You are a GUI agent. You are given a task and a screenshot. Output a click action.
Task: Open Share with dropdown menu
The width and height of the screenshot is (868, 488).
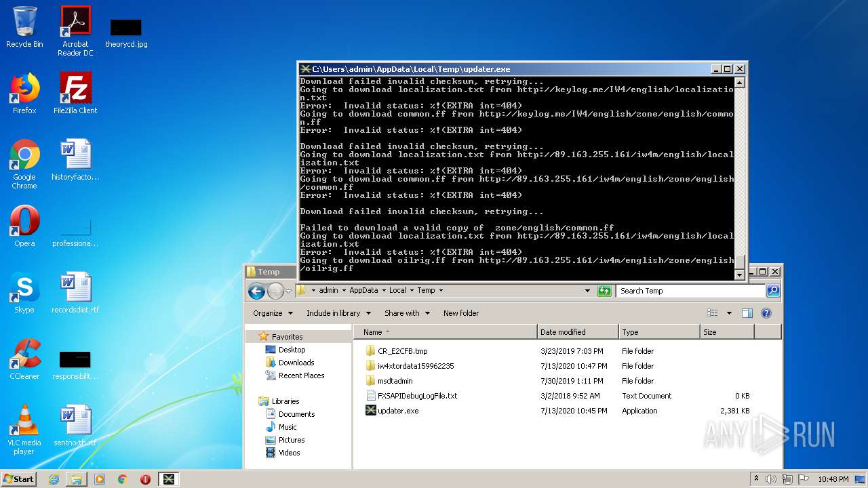pos(407,313)
